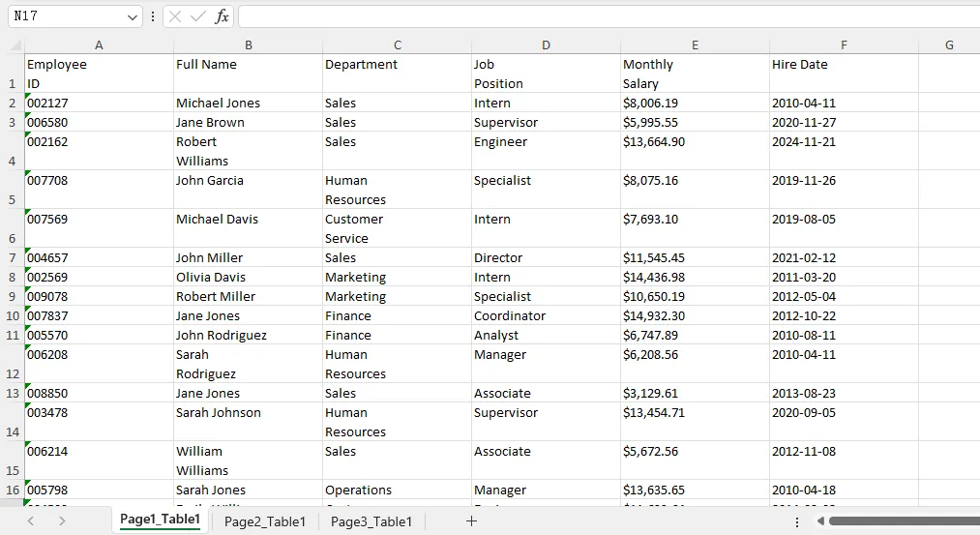Select cell containing Michael Jones
The height and width of the screenshot is (535, 980).
(x=248, y=103)
